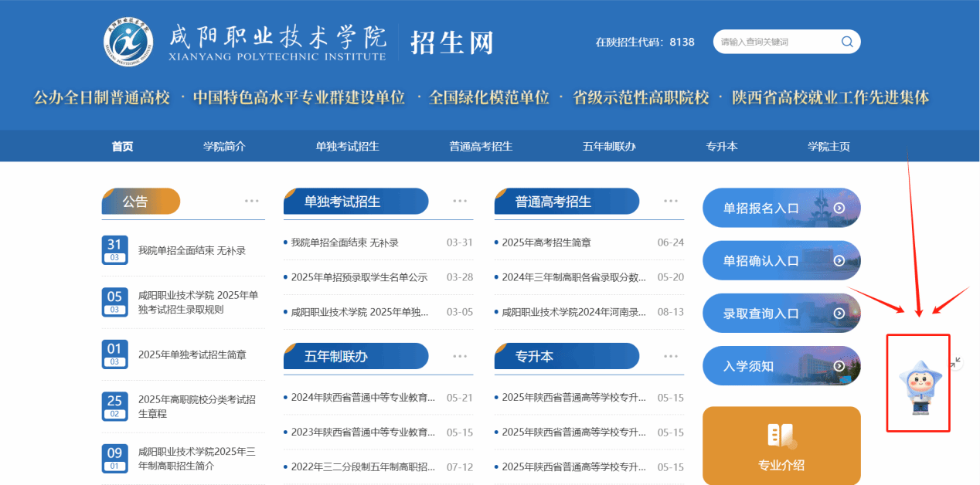Click the 专升本 section header tab

[x=567, y=356]
